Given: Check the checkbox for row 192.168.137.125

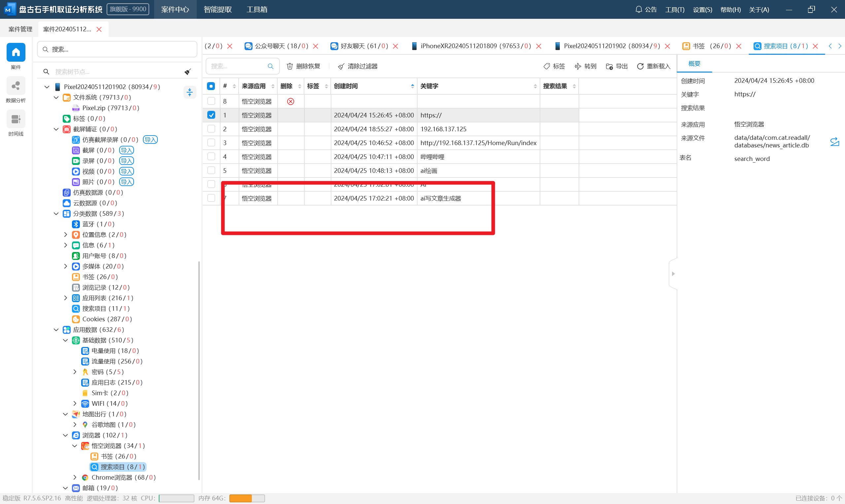Looking at the screenshot, I should (211, 129).
